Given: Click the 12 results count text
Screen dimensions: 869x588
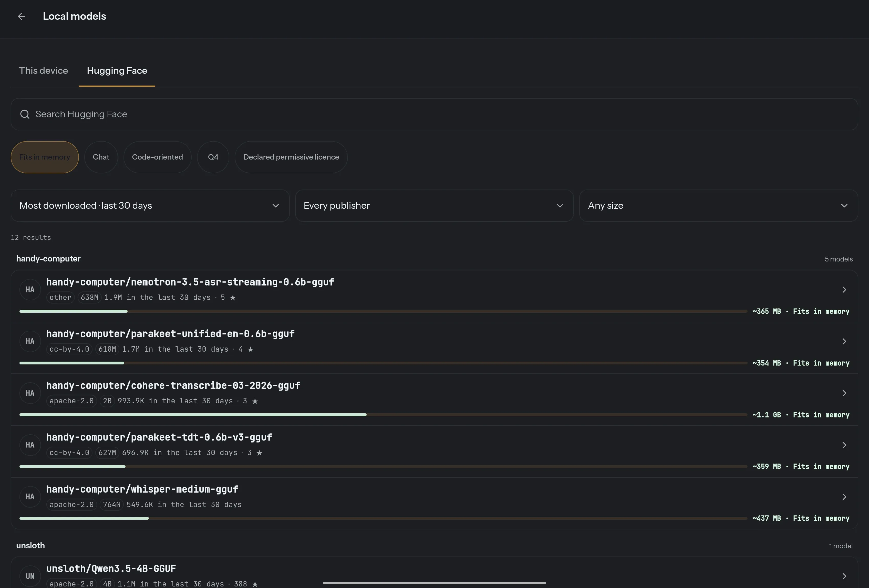Looking at the screenshot, I should pos(31,238).
